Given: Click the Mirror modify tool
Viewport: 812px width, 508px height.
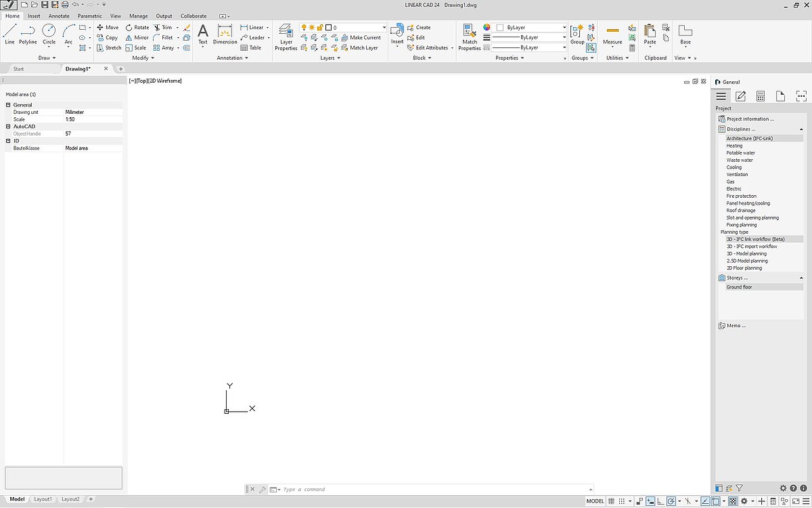Looking at the screenshot, I should pos(137,38).
